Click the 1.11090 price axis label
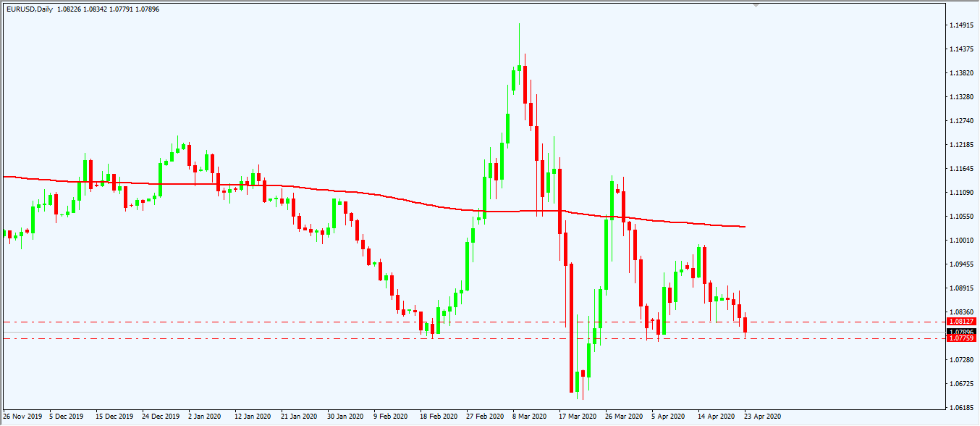980x426 pixels. (x=961, y=193)
